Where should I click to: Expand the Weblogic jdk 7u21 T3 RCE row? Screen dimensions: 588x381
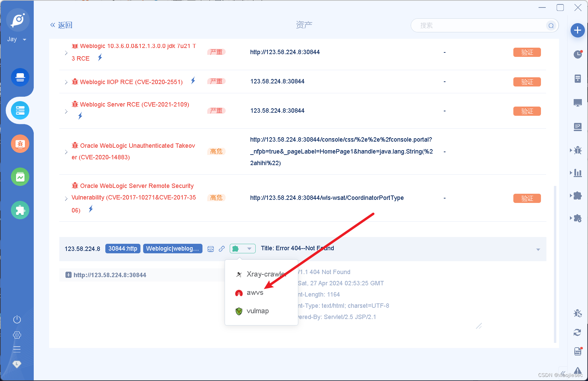[x=66, y=53]
